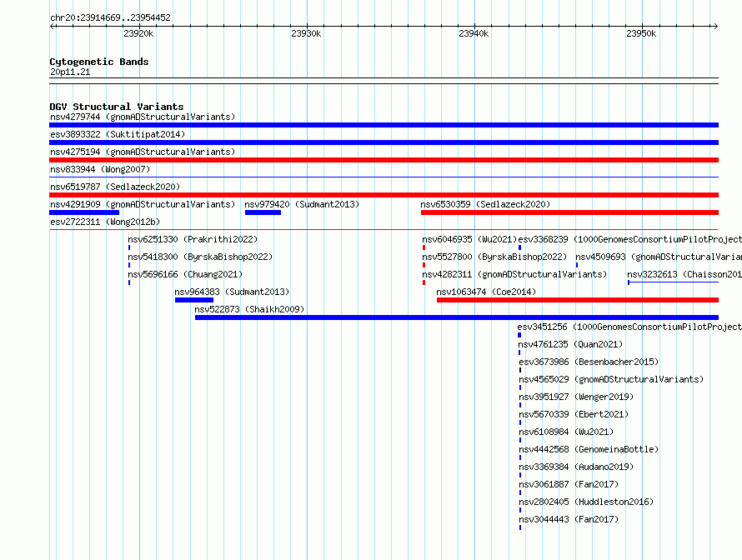Click esv3451256 1000Genomes label
742x560 pixels.
click(629, 327)
